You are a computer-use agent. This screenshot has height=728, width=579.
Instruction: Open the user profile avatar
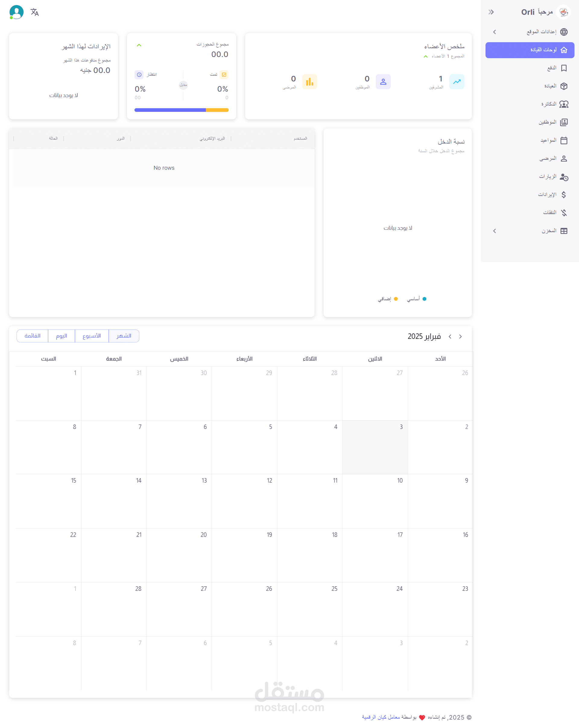[16, 12]
